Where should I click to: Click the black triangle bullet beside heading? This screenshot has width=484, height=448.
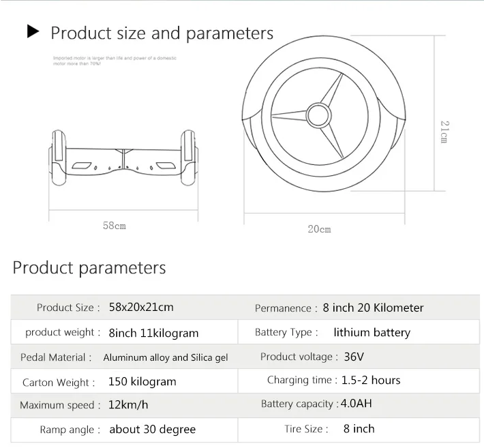(33, 31)
